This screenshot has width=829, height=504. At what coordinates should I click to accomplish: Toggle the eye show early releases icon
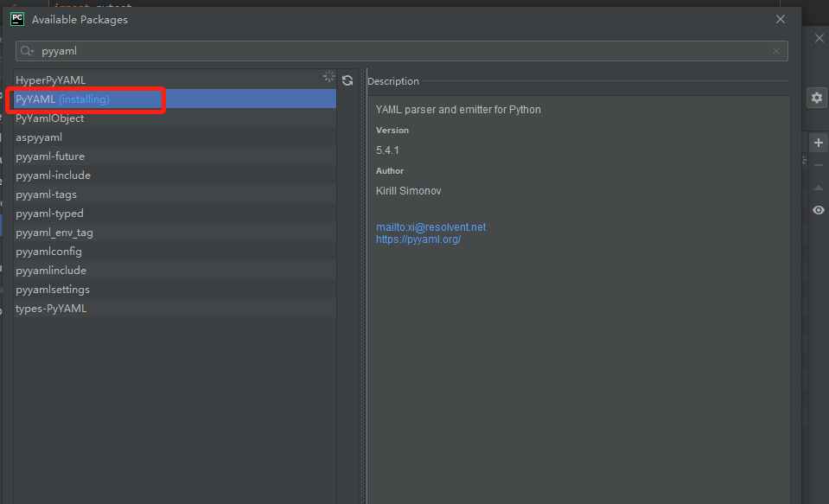click(819, 210)
